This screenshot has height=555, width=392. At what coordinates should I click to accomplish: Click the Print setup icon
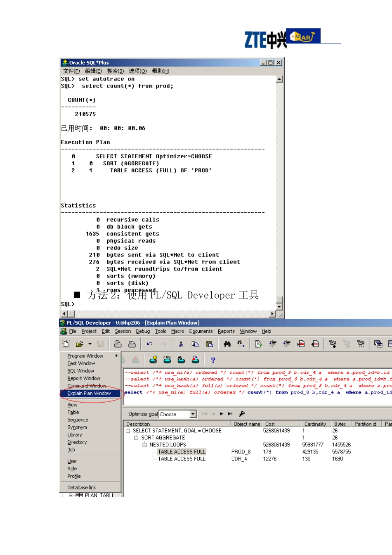pyautogui.click(x=132, y=344)
